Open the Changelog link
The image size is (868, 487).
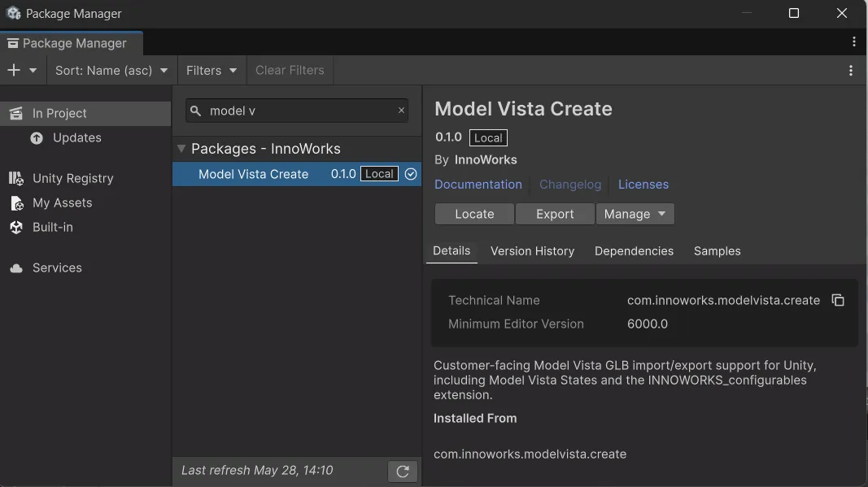(x=570, y=185)
